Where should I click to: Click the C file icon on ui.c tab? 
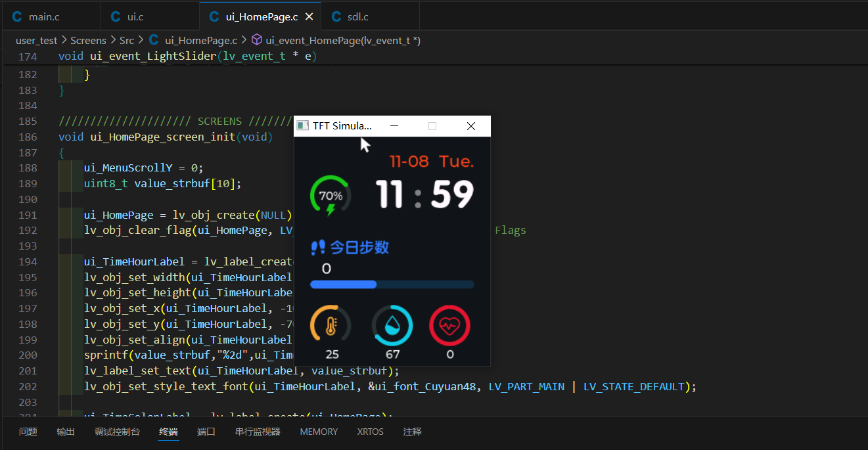coord(116,16)
